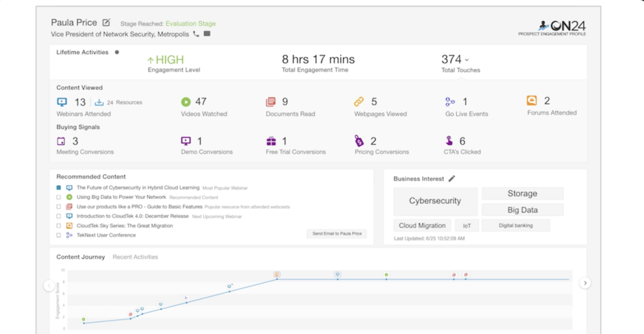Click the Videos Watched play icon
The height and width of the screenshot is (334, 644).
pyautogui.click(x=186, y=102)
